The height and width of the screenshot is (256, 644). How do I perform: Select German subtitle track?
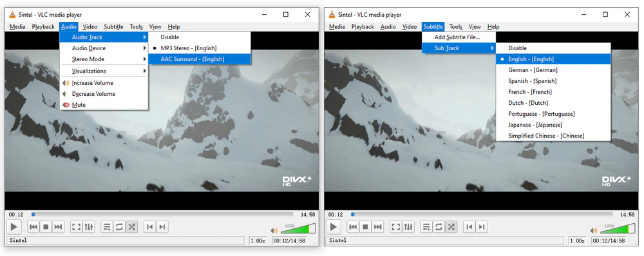click(553, 69)
